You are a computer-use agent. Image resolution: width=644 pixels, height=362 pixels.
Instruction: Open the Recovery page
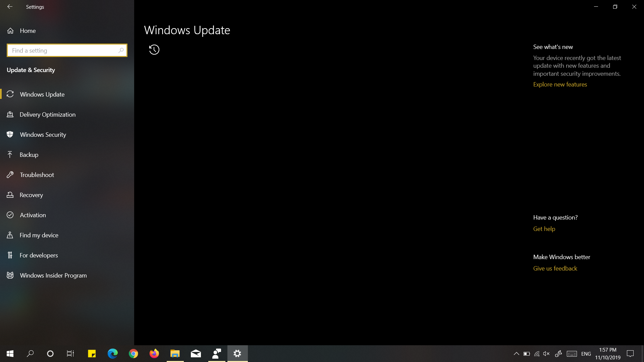(67, 195)
